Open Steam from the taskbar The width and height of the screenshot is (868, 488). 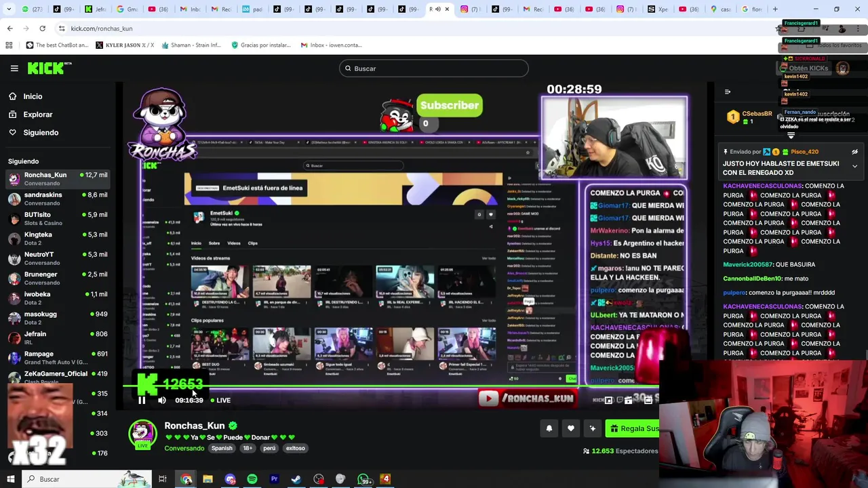296,479
